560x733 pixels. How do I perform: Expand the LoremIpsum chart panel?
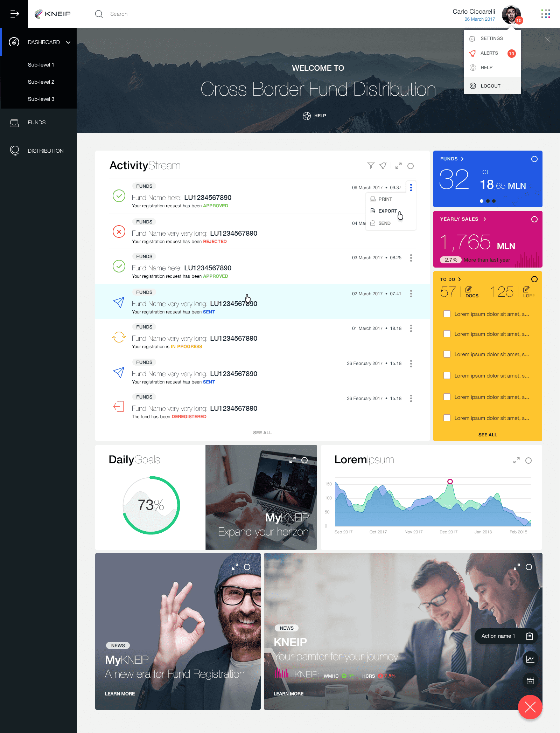[x=516, y=460]
